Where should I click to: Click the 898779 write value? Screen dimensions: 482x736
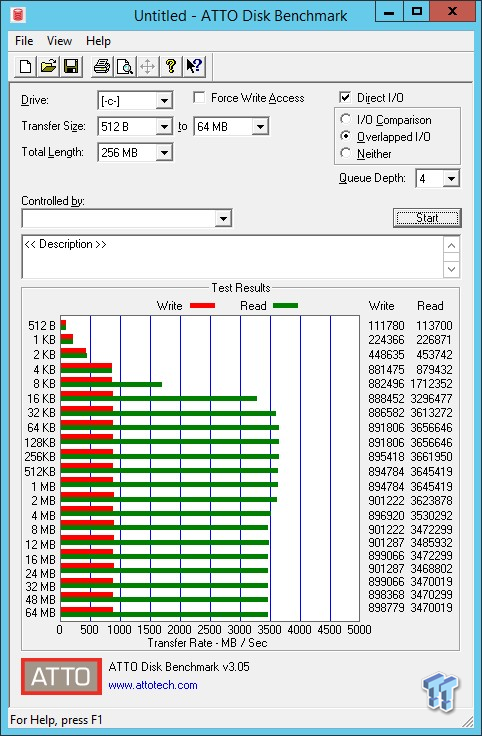pyautogui.click(x=386, y=608)
